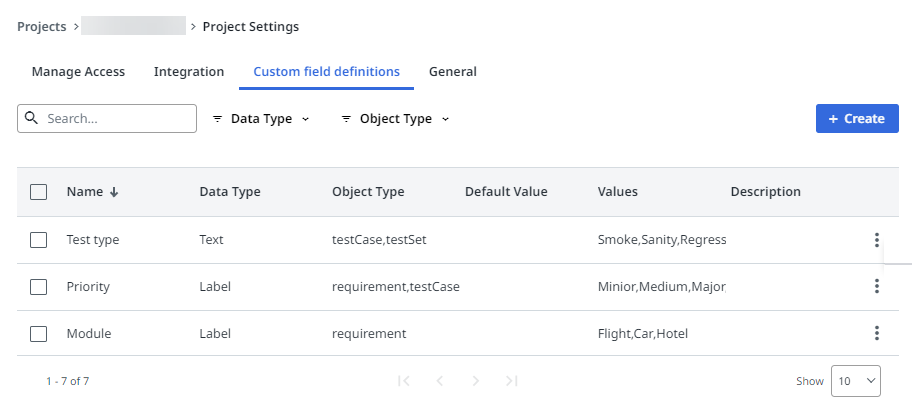Go to the next page arrow
The width and height of the screenshot is (912, 411).
(476, 381)
